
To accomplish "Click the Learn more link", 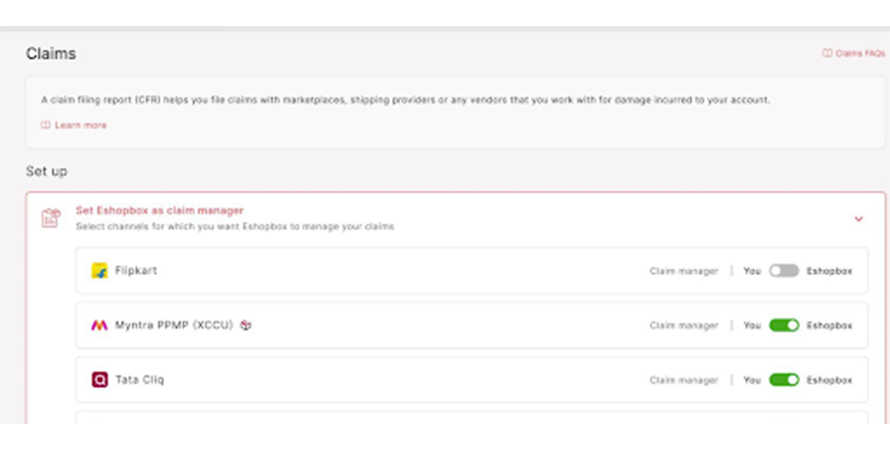I will click(x=81, y=125).
